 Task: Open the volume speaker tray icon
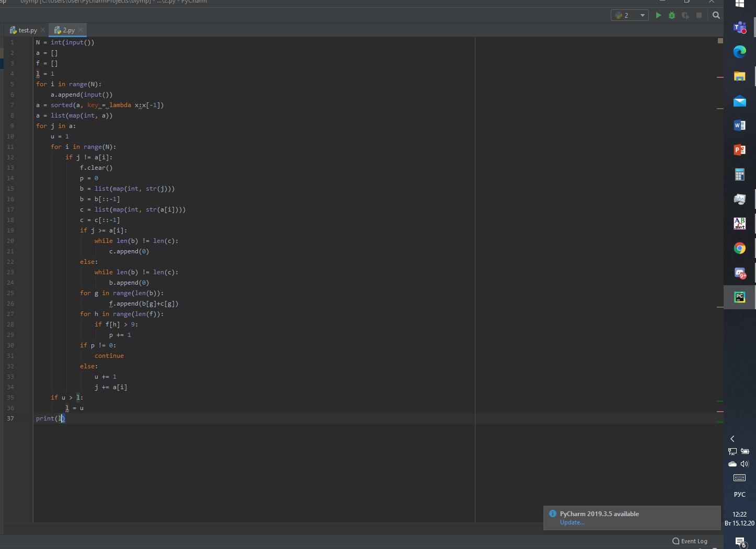coord(745,464)
